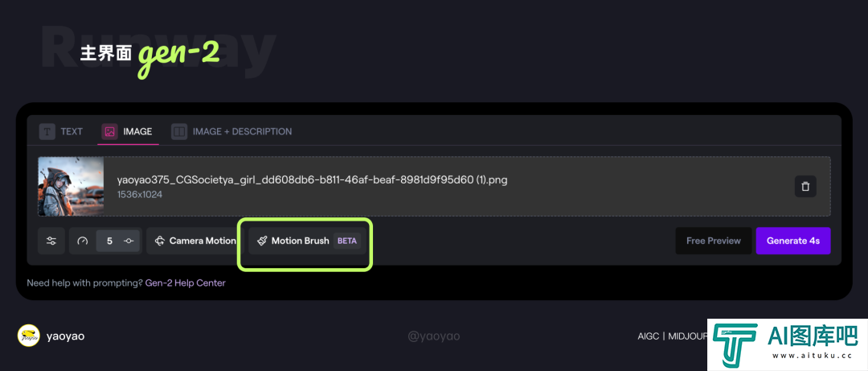Click the IMAGE + DESCRIPTION tab icon
Screen dimensions: 868x371
(x=179, y=131)
